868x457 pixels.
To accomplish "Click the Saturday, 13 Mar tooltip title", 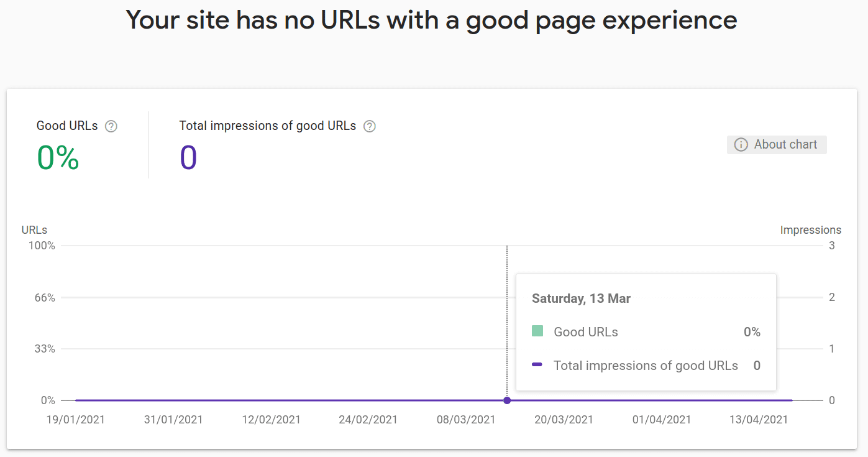I will 582,298.
